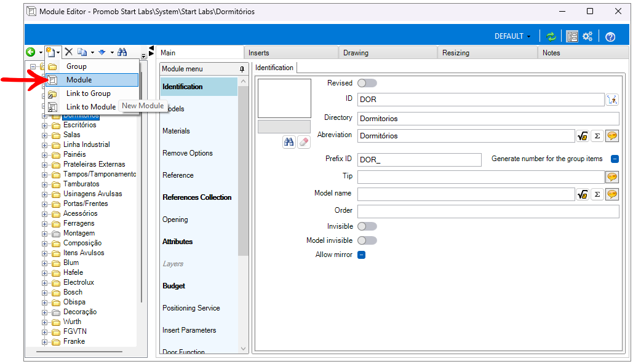Click the binoculars search icon in tree toolbar
This screenshot has width=633, height=364.
(x=122, y=53)
